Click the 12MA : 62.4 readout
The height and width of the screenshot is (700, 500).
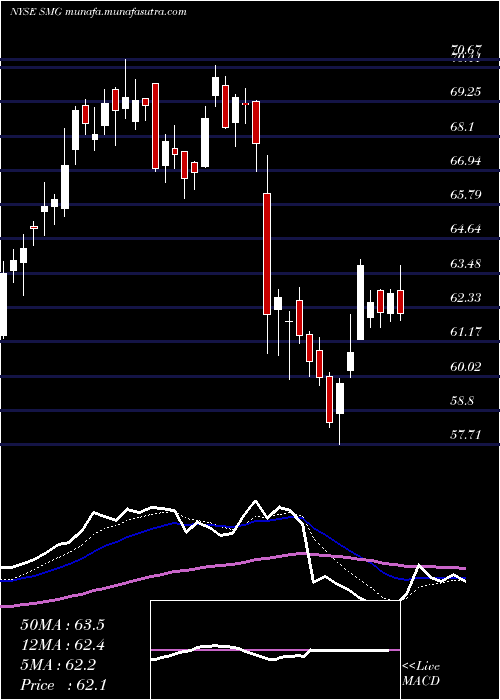(63, 645)
